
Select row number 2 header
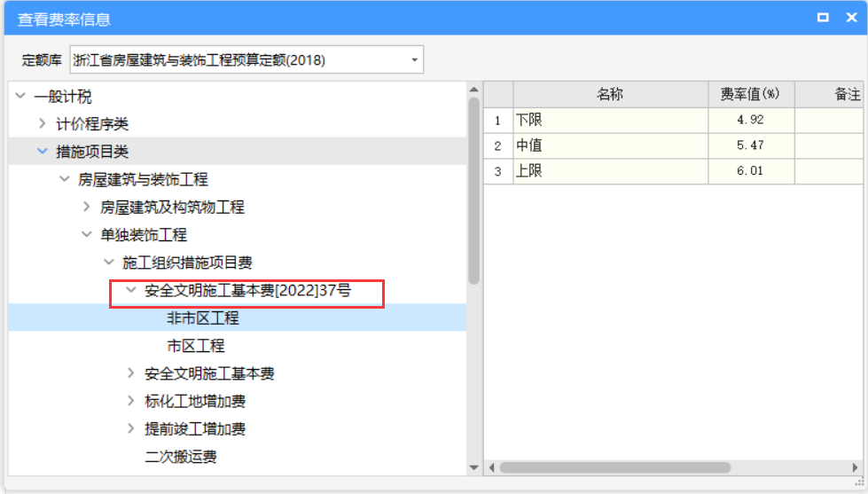(x=498, y=145)
